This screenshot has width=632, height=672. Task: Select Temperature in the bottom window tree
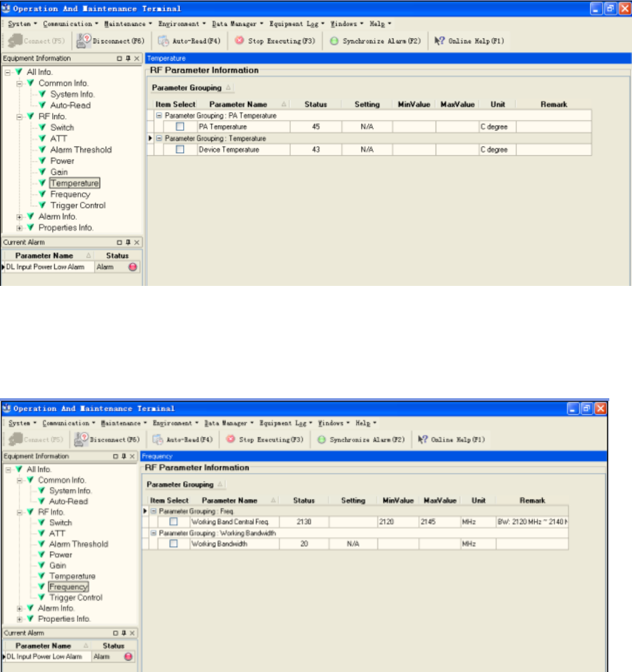(72, 576)
